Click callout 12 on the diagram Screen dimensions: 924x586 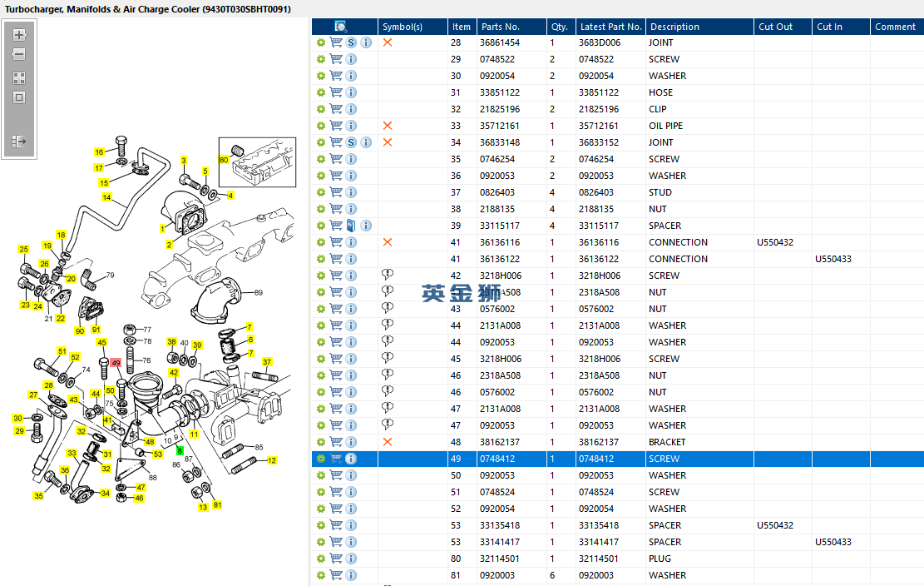tap(272, 460)
